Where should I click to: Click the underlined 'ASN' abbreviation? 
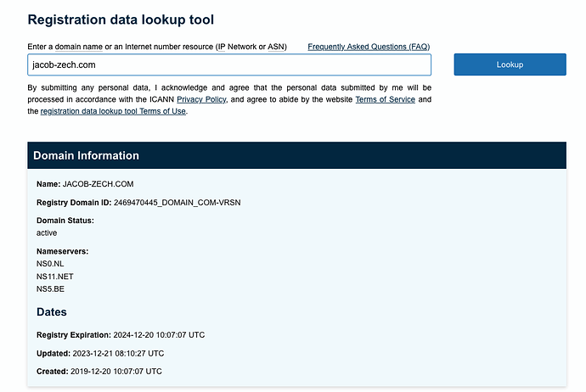tap(276, 47)
